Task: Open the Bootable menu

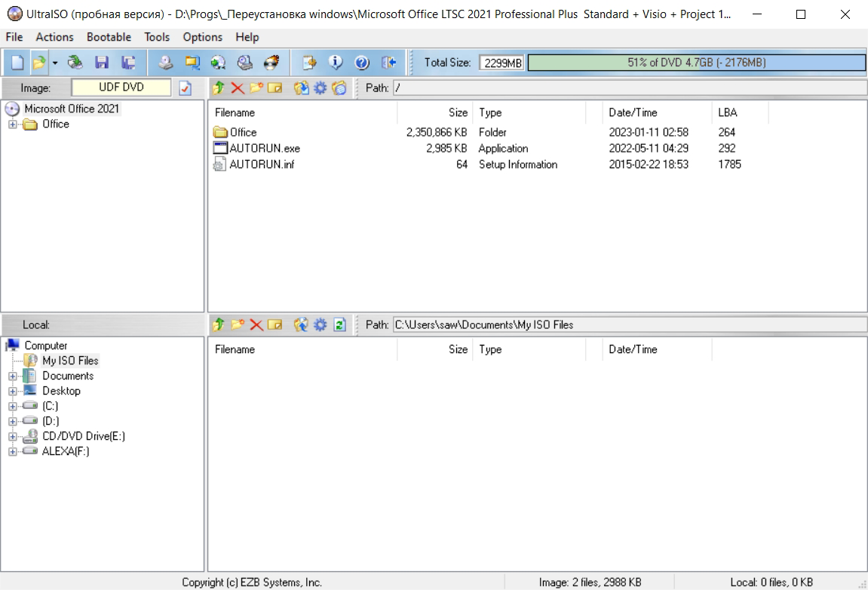Action: coord(109,37)
